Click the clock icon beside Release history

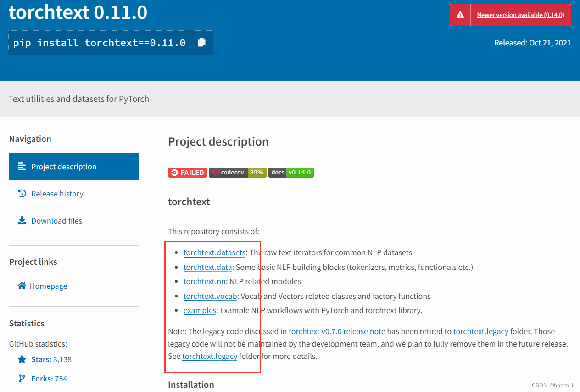click(22, 193)
